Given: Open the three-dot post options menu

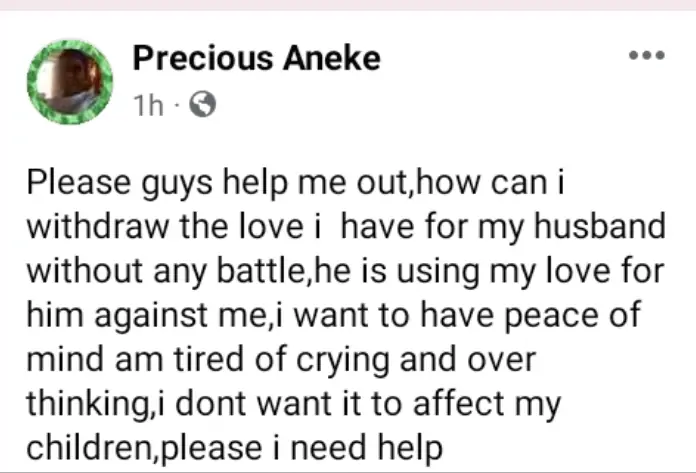Looking at the screenshot, I should coord(646,56).
